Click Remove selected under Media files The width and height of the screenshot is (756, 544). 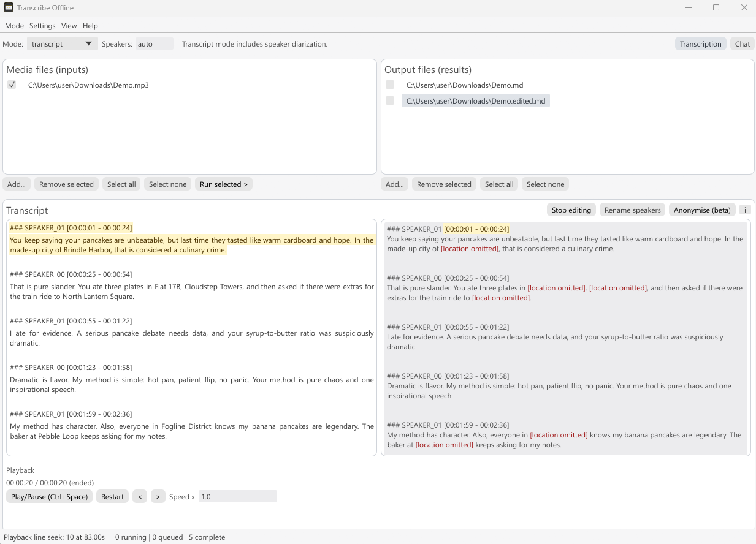coord(66,184)
